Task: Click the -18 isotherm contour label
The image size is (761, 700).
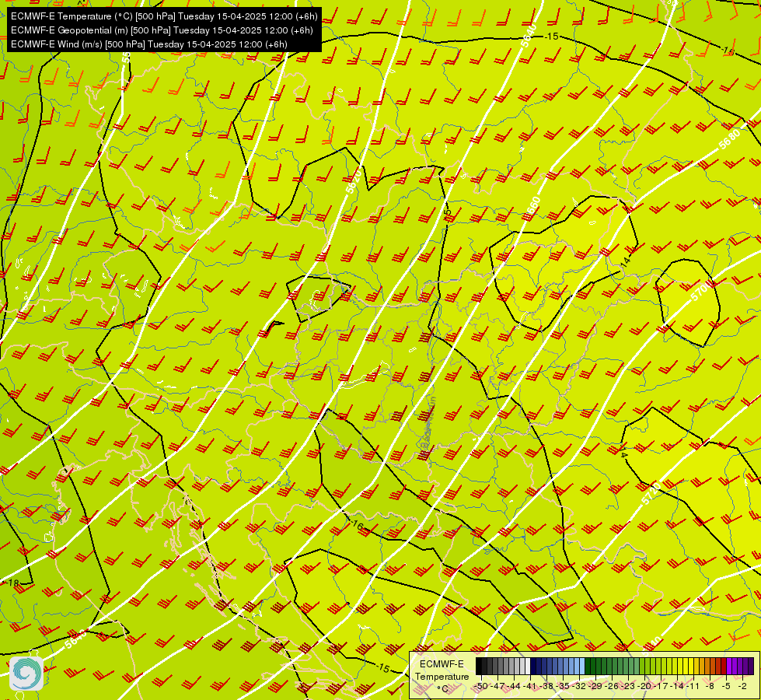Action: tap(12, 583)
